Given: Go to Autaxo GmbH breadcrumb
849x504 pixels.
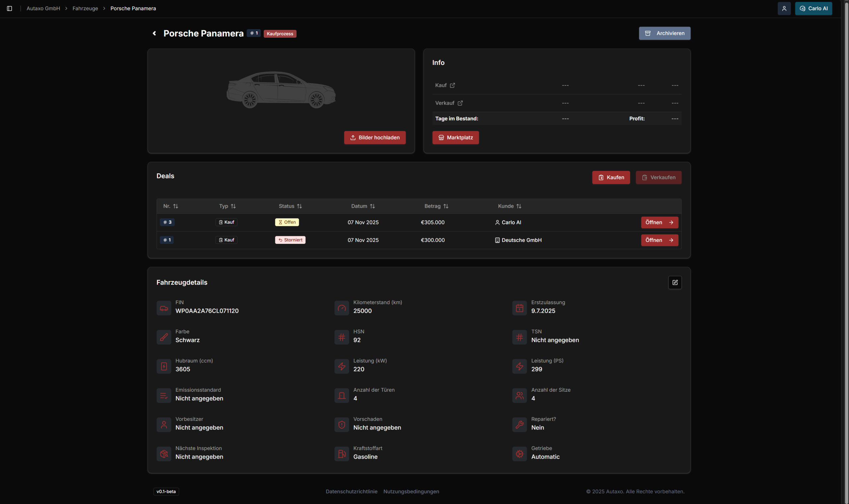Looking at the screenshot, I should [43, 9].
